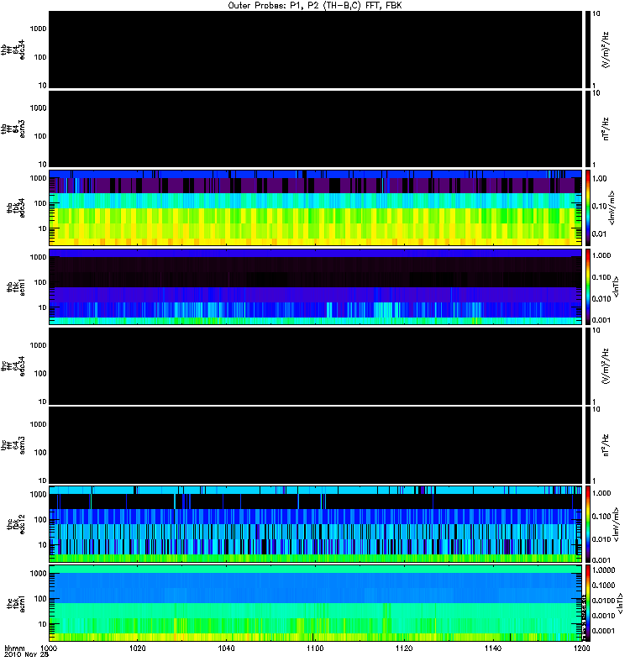Click the rainbow color bar of thb fbk edc34

[x=588, y=207]
